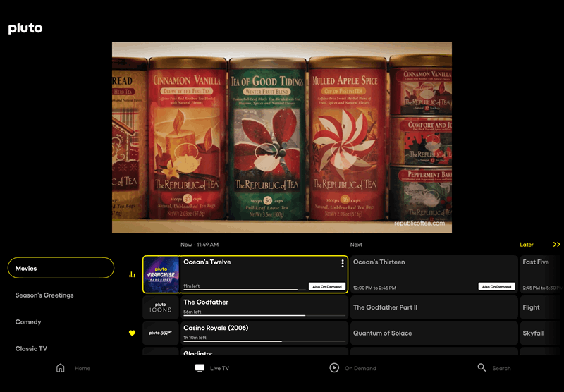Jump to the Later time slot
Screen dimensions: 564x392
527,245
